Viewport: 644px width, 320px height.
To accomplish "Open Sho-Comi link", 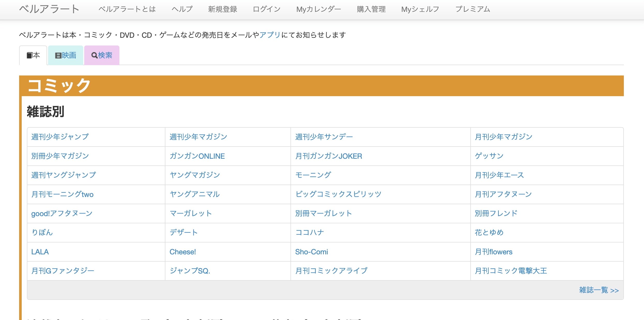I will 311,252.
